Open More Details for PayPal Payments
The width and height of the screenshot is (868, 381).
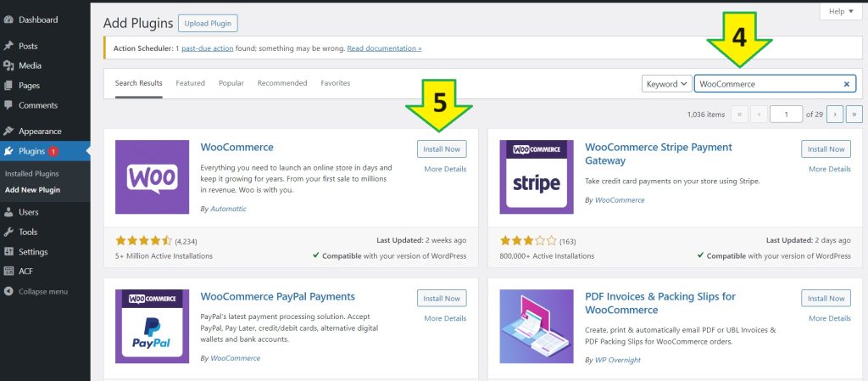point(445,318)
